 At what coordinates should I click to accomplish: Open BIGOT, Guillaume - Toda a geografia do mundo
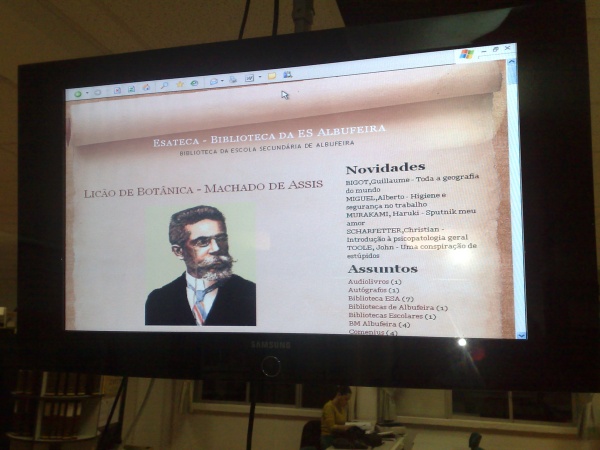[x=412, y=183]
